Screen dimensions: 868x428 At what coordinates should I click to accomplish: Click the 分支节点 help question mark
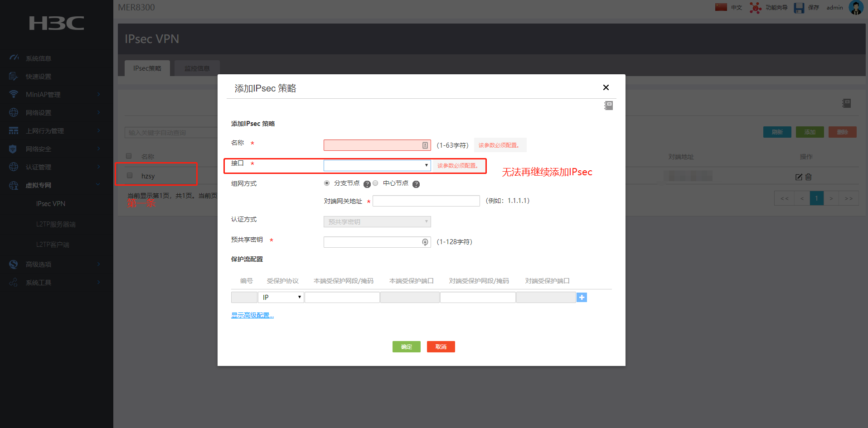point(367,184)
